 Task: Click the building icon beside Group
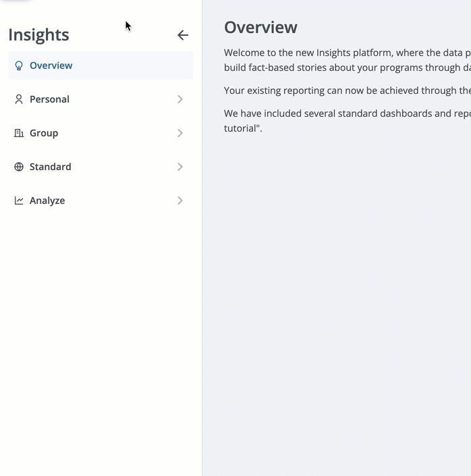tap(19, 133)
